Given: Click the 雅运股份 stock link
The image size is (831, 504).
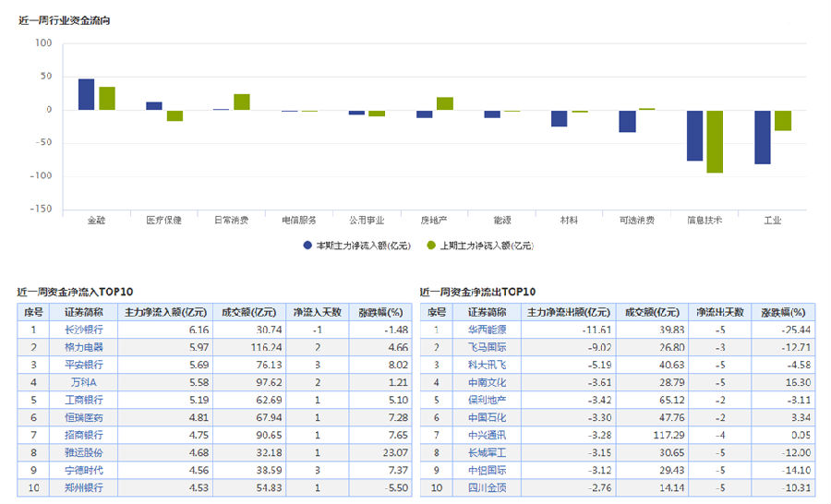Looking at the screenshot, I should tap(84, 452).
